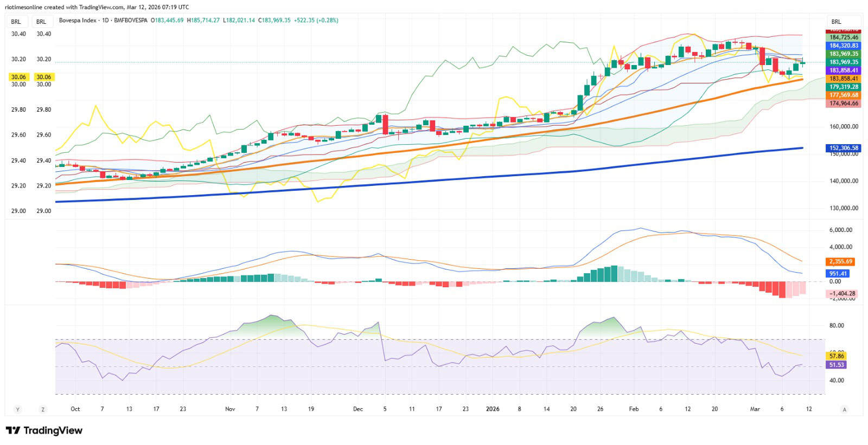
Task: Click the 160,000.00 price axis tick
Action: 844,126
